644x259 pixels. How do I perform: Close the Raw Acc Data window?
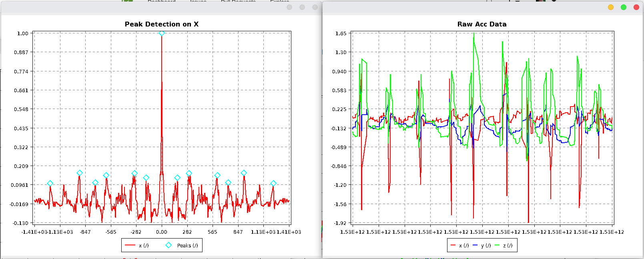(x=636, y=7)
